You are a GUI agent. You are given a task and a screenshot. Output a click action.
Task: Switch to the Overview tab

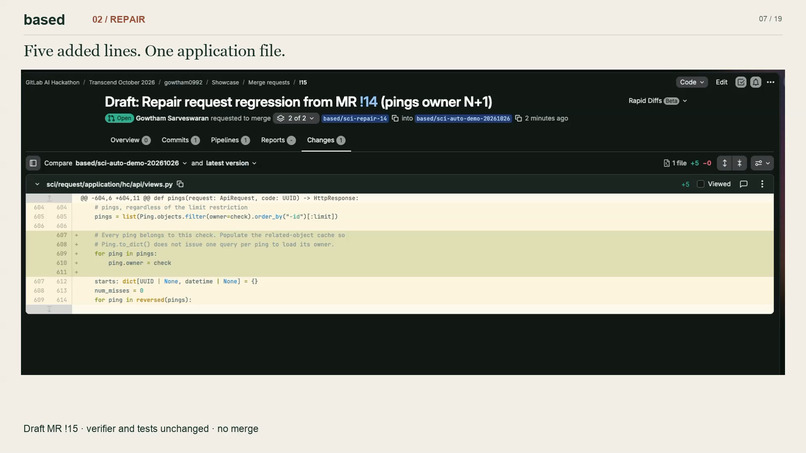click(x=130, y=140)
